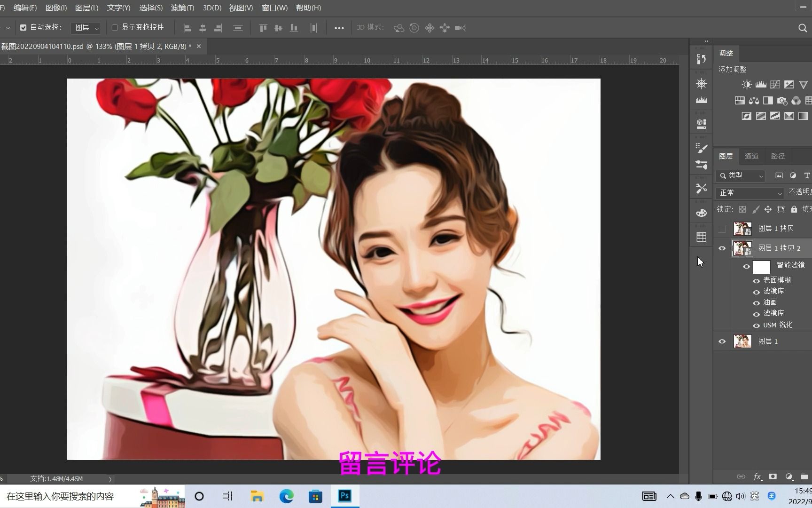Open the 选择(S) menu

tap(151, 8)
